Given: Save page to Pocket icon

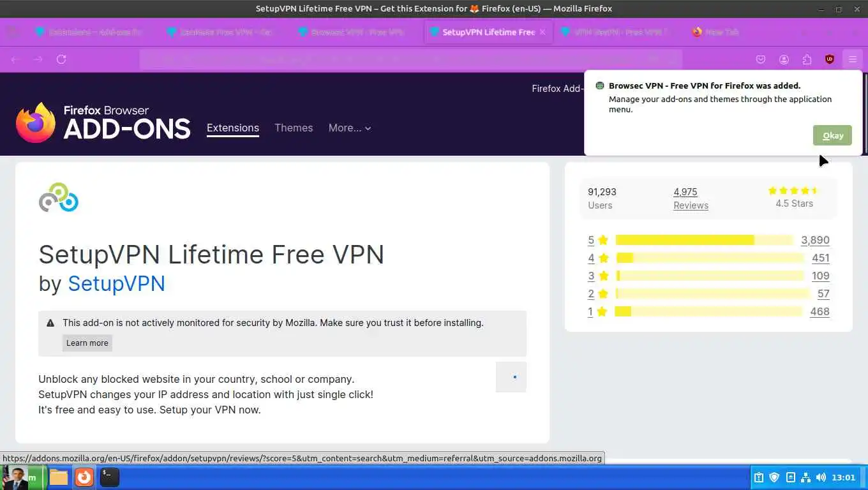Looking at the screenshot, I should coord(761,59).
